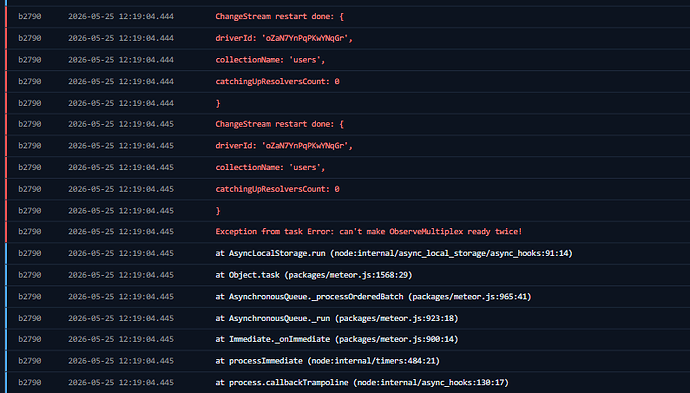
Task: Select b2790 label in the _processOrderedBatch row
Action: tap(29, 296)
